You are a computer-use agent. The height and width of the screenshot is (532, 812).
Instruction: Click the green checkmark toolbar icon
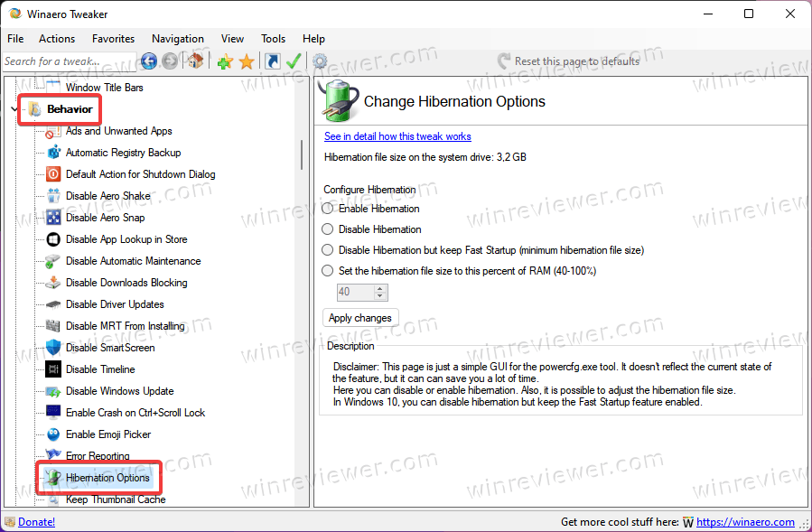[x=294, y=61]
